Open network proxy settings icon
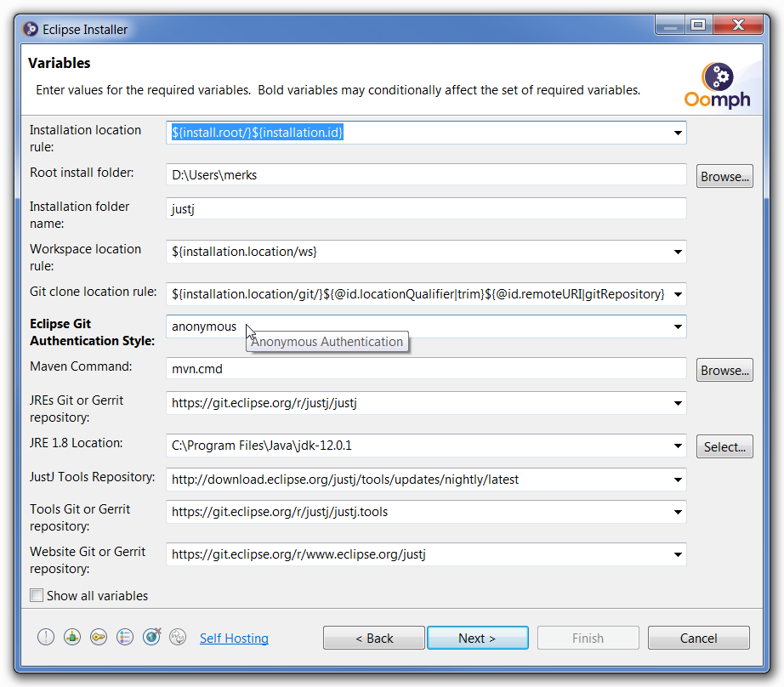The image size is (784, 687). [72, 637]
